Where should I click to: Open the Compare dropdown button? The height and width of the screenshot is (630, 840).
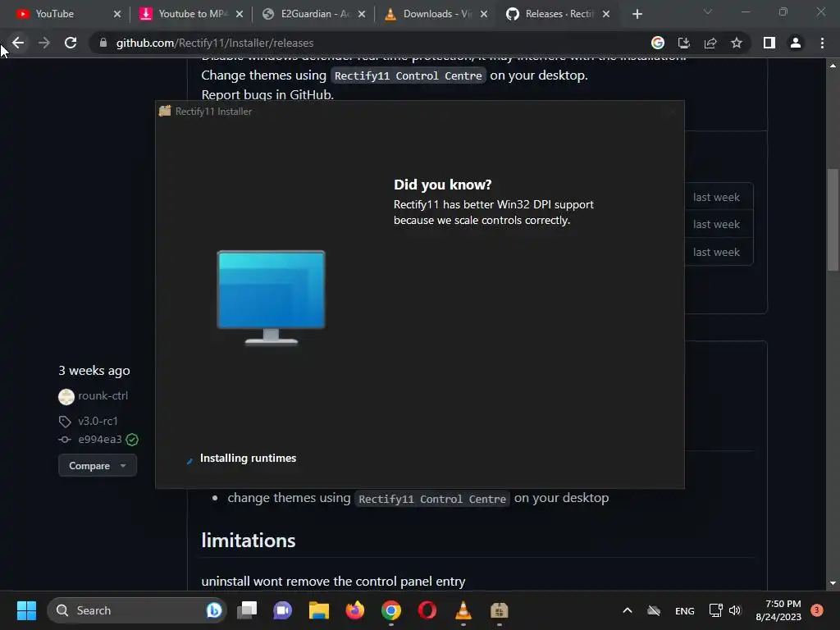(x=98, y=466)
